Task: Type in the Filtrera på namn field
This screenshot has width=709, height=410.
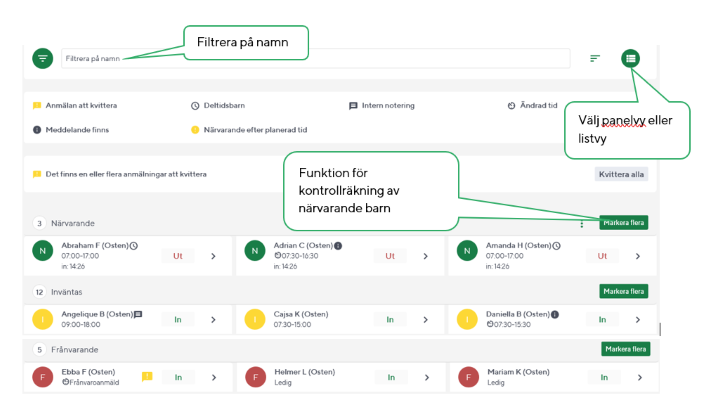Action: (315, 58)
